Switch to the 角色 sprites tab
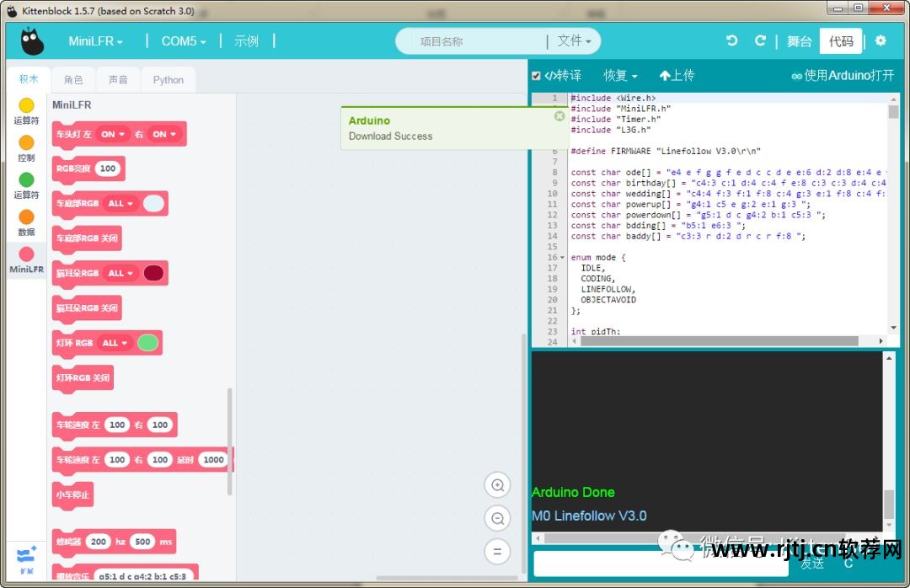 coord(73,80)
